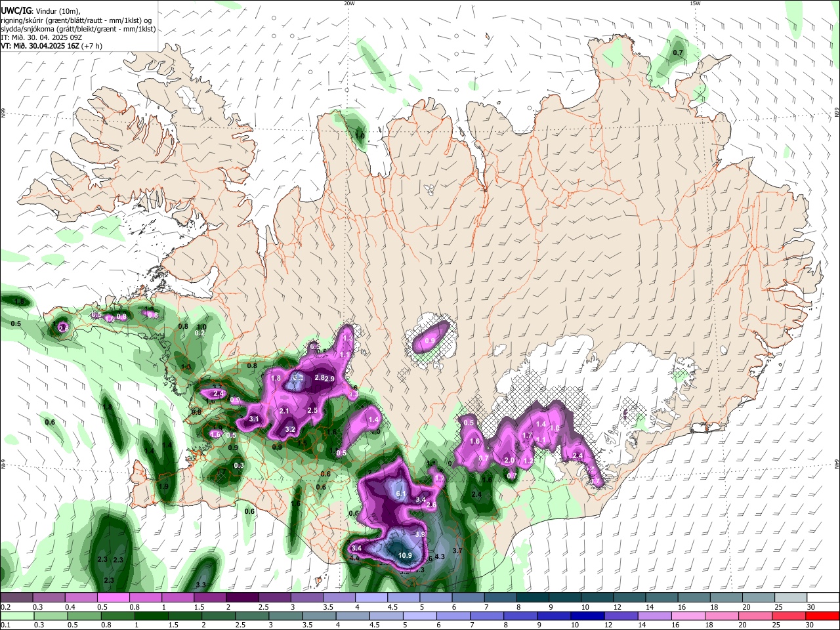Click the pale lavender 4–4.5 snow legend swatch

coord(371,598)
